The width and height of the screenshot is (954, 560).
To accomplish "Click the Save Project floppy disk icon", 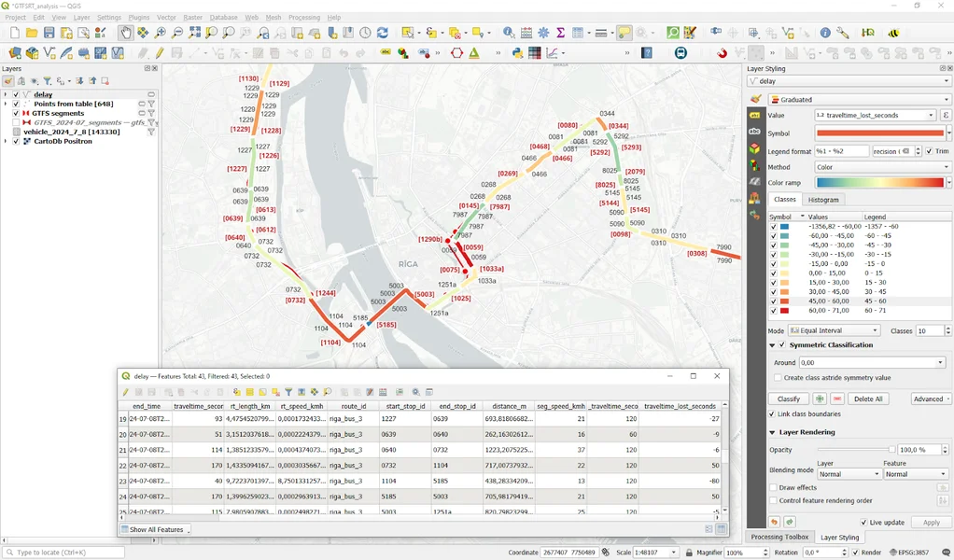I will [49, 33].
